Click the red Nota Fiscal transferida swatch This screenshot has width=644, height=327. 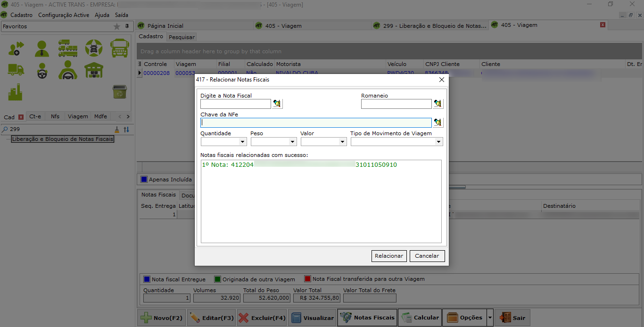point(307,279)
